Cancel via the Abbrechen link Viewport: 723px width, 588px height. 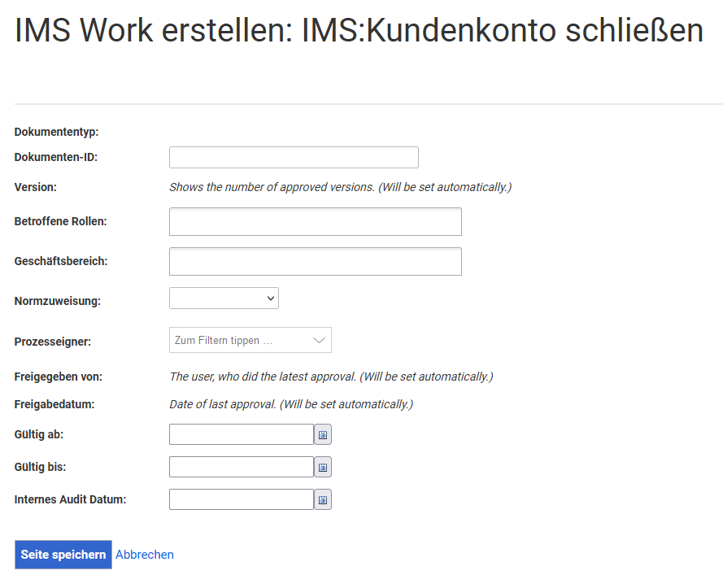click(145, 555)
